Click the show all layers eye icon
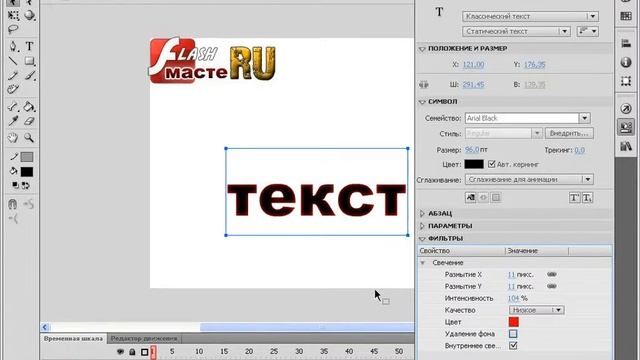The image size is (640, 360). point(120,351)
